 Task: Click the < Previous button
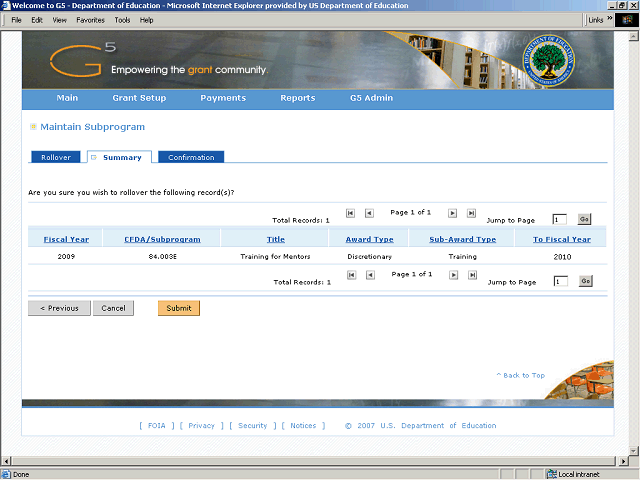(59, 308)
